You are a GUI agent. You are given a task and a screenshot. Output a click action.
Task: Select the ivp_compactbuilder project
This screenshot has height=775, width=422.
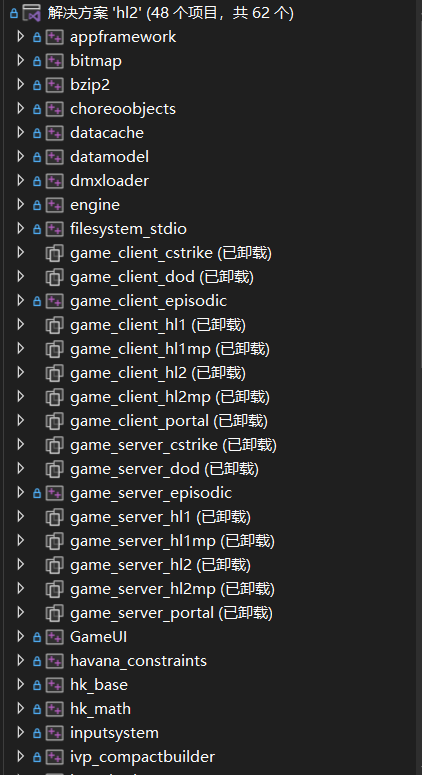[x=142, y=757]
